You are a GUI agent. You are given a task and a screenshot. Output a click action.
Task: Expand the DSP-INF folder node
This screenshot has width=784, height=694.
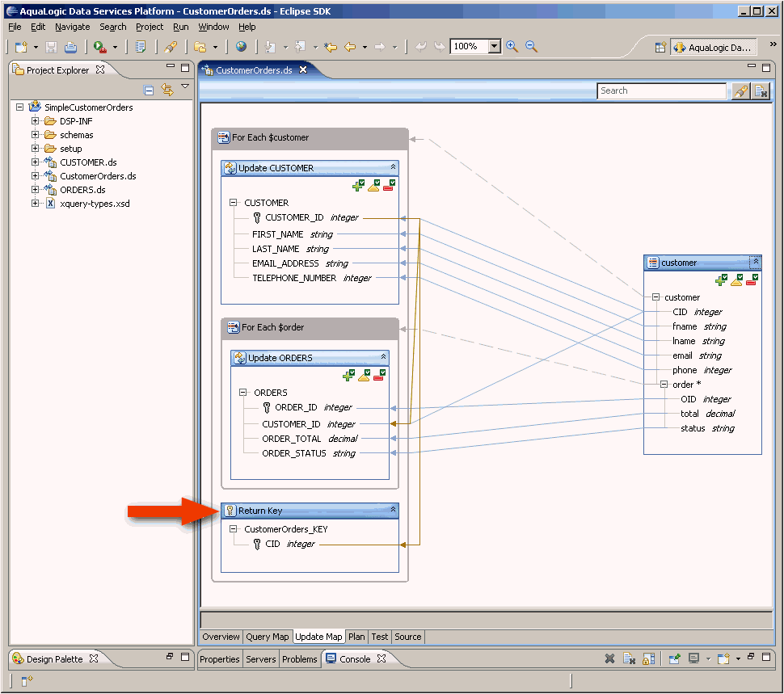coord(35,121)
